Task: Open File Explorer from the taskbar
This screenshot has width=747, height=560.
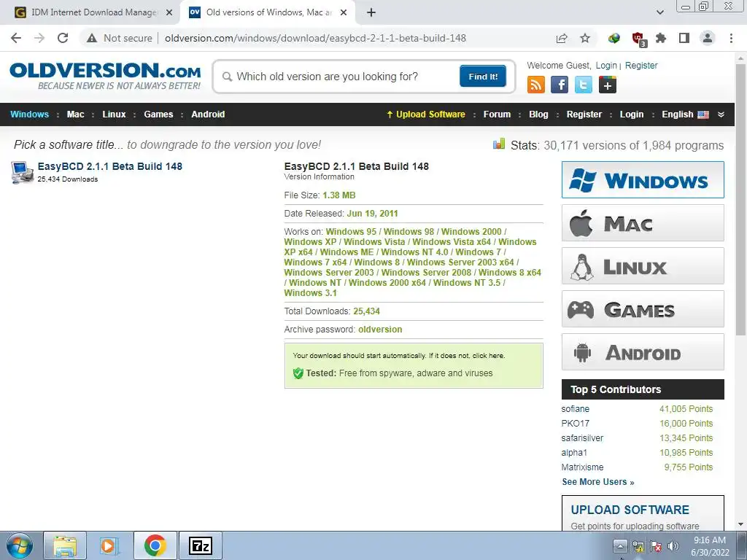Action: [x=65, y=545]
